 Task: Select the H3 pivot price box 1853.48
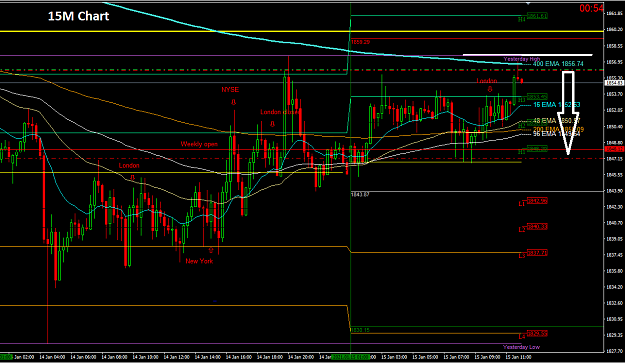click(x=537, y=97)
